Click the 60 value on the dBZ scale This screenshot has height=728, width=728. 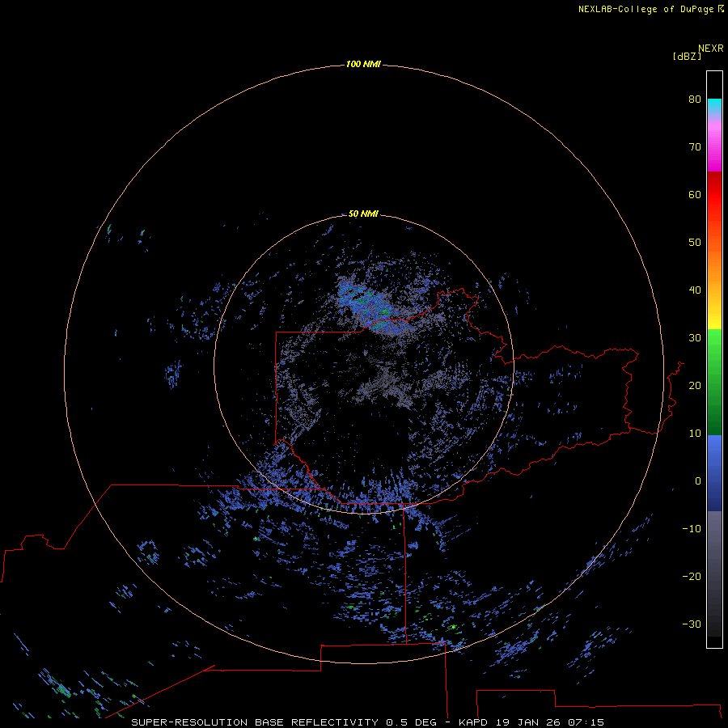coord(695,194)
